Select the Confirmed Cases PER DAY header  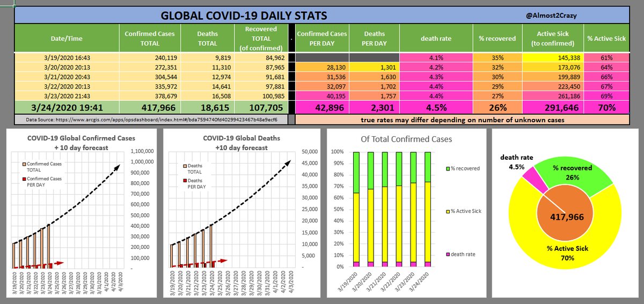coord(322,38)
